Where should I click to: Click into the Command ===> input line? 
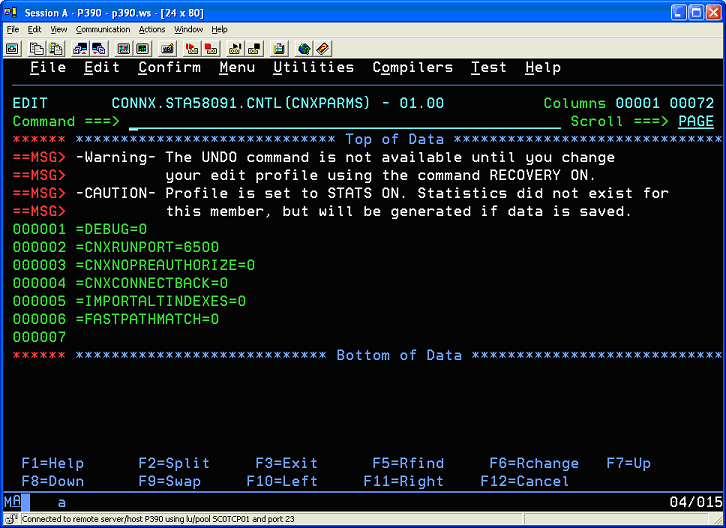point(344,122)
